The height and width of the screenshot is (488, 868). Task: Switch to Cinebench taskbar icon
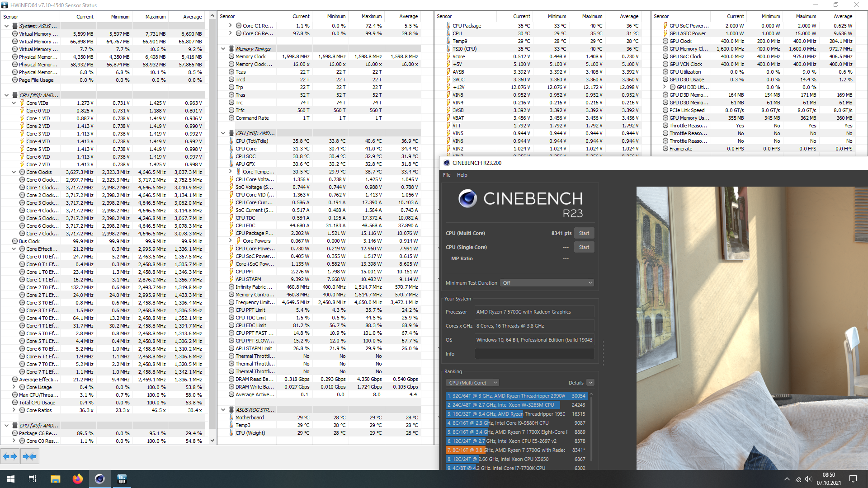(x=99, y=479)
